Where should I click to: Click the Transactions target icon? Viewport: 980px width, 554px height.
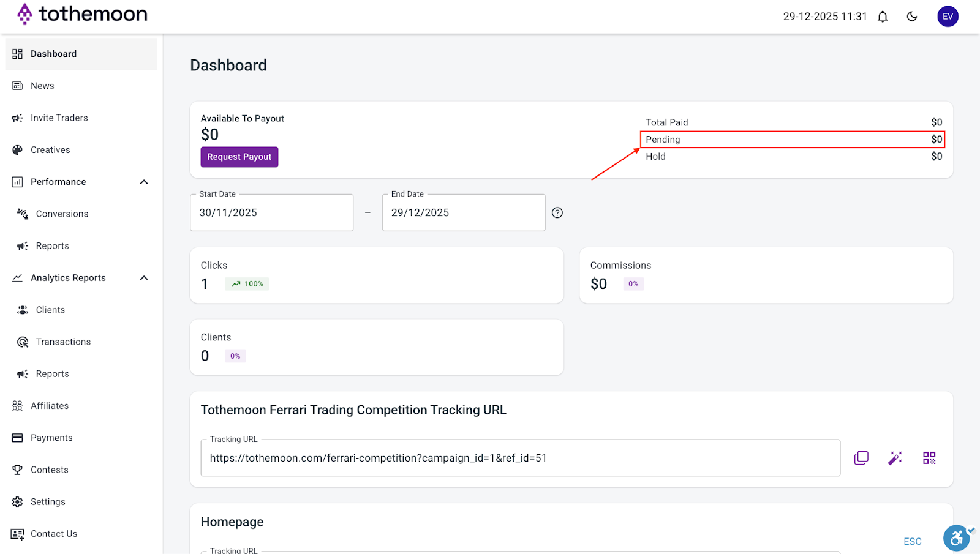(x=23, y=342)
